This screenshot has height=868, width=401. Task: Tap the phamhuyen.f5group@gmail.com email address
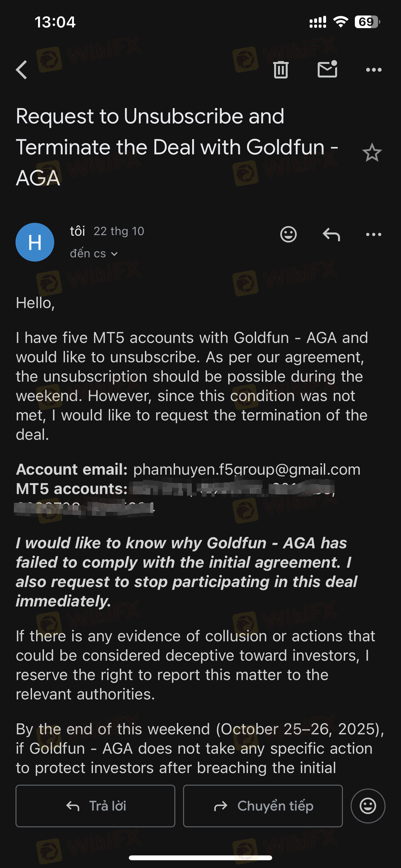247,469
